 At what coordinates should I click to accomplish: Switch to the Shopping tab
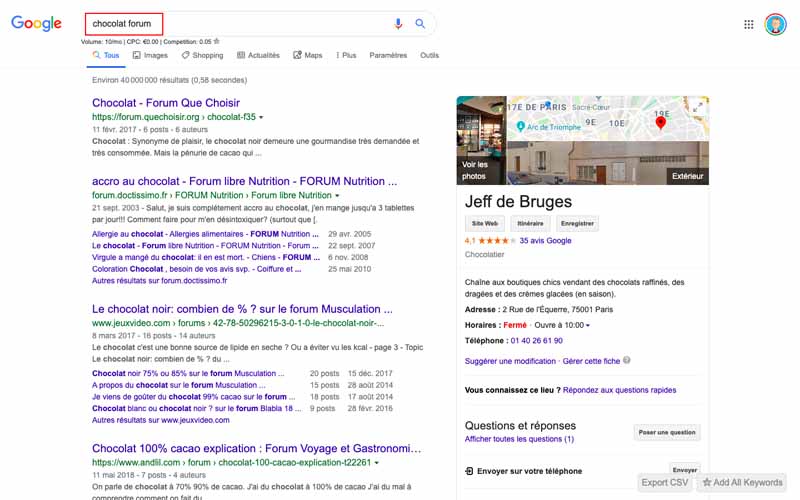202,55
